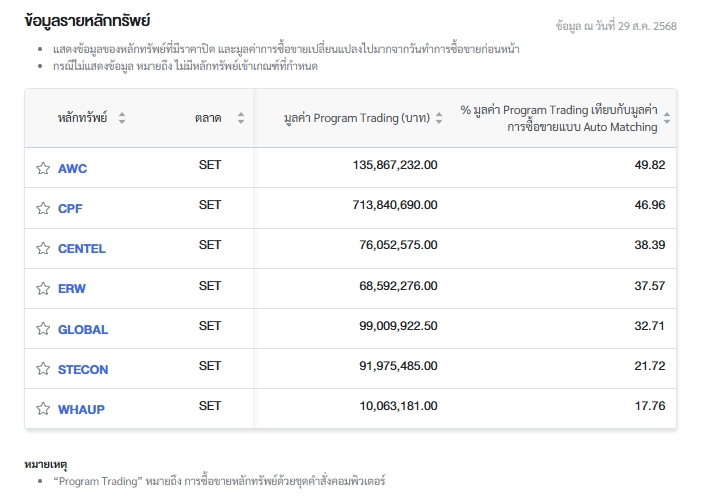Click percentage 49.82 for AWC
The width and height of the screenshot is (702, 501).
[650, 165]
